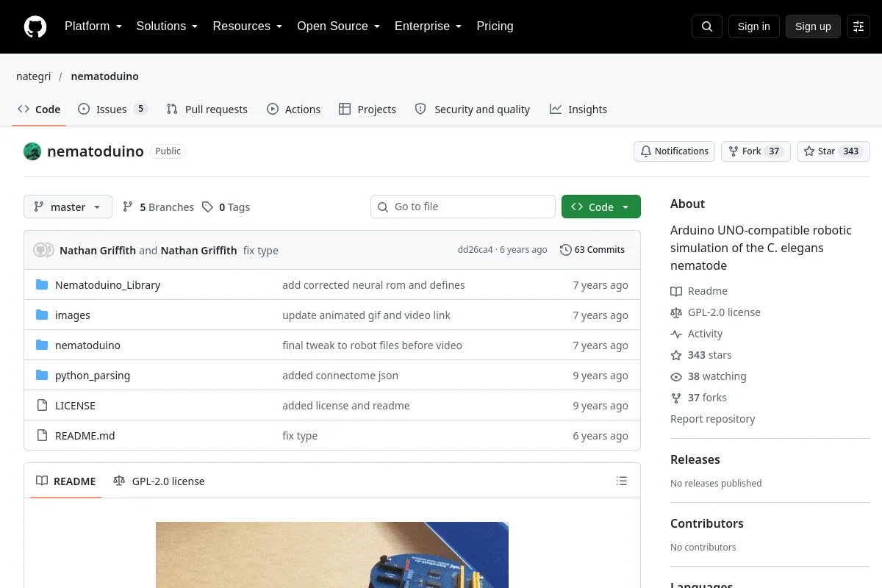Expand the Resources menu

(248, 26)
